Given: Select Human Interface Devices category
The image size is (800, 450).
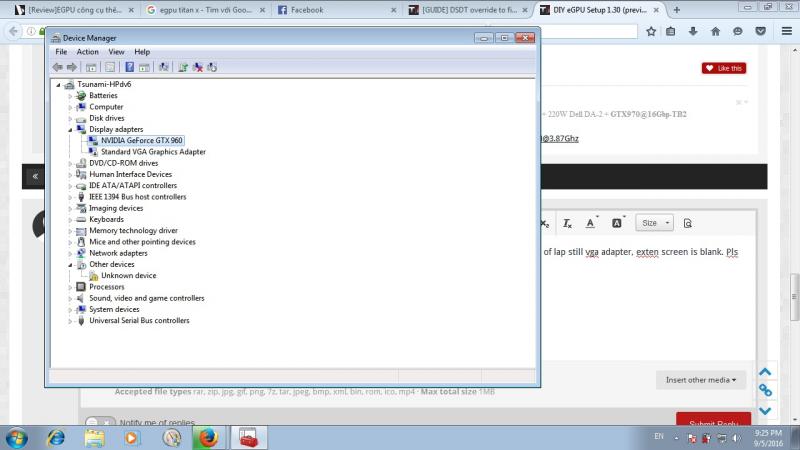Looking at the screenshot, I should pos(131,174).
